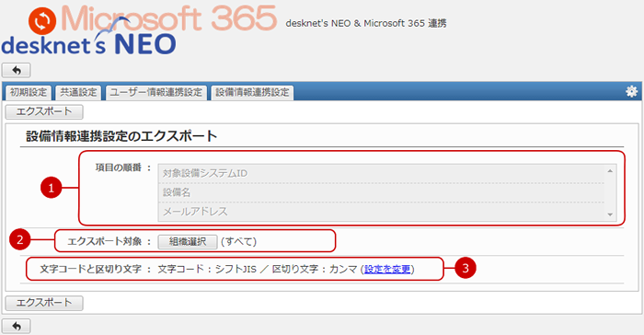Click the upper エクスポート button

(44, 111)
